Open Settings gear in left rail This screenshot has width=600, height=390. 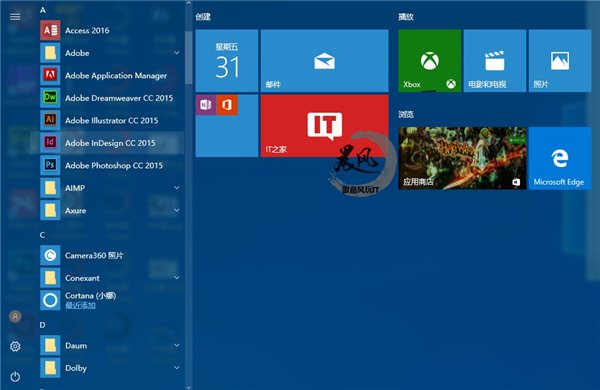(x=15, y=346)
